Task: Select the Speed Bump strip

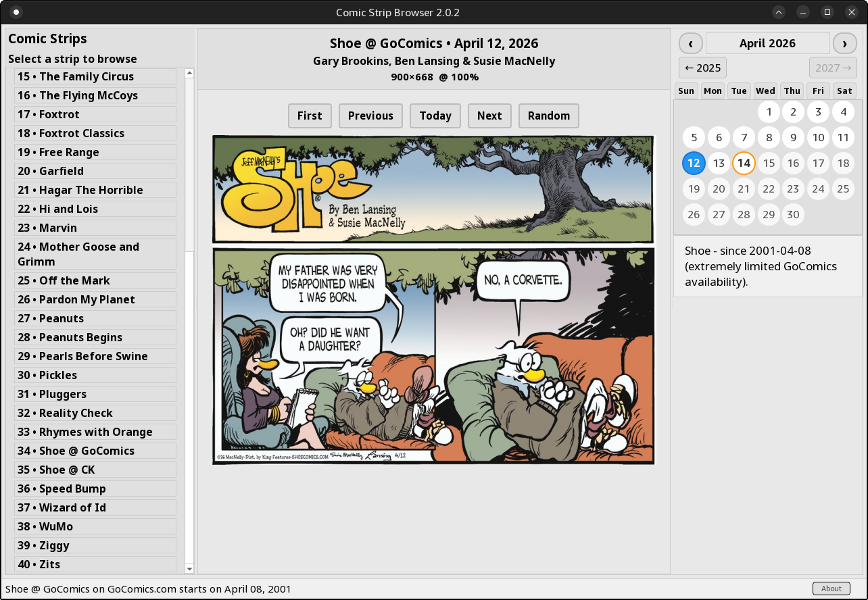Action: [95, 489]
